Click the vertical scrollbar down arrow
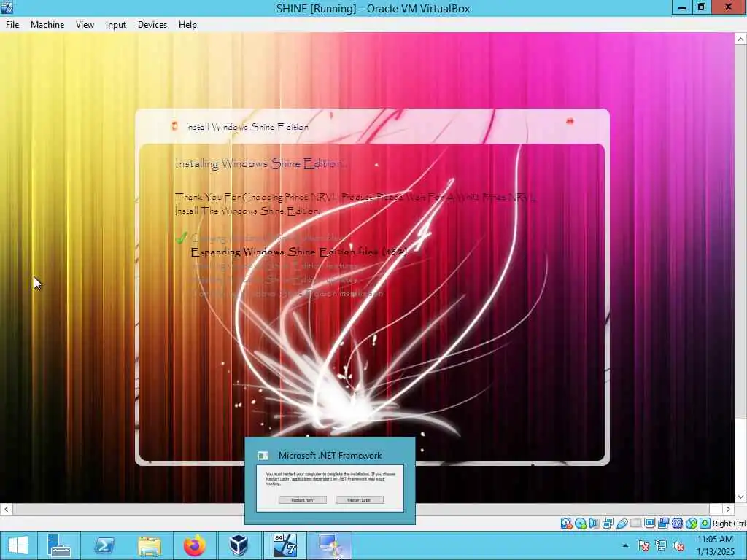 tap(741, 497)
